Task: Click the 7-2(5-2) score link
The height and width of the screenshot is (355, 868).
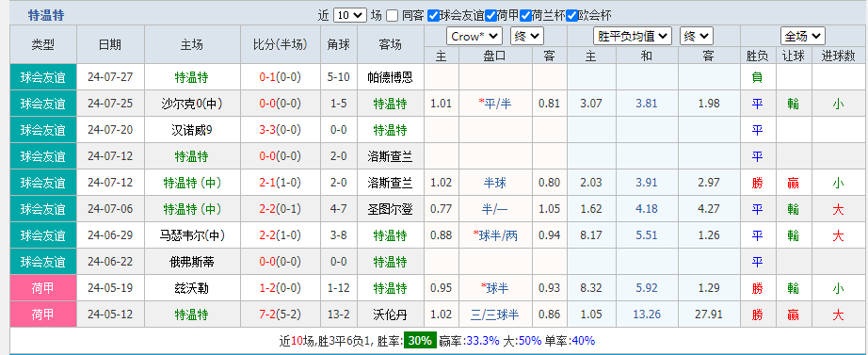Action: click(280, 315)
